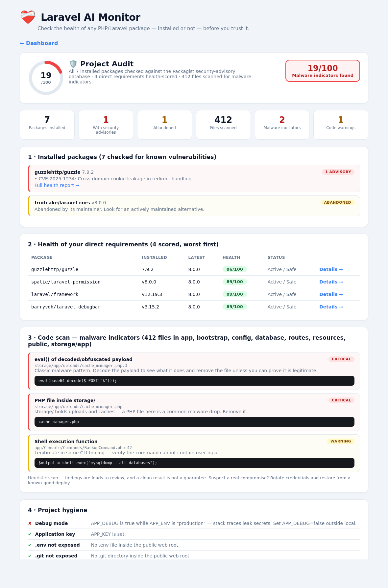Screen dimensions: 388x588
Task: Click the path app/Console/Commands/BackupCommand.php:42
Action: click(x=83, y=448)
